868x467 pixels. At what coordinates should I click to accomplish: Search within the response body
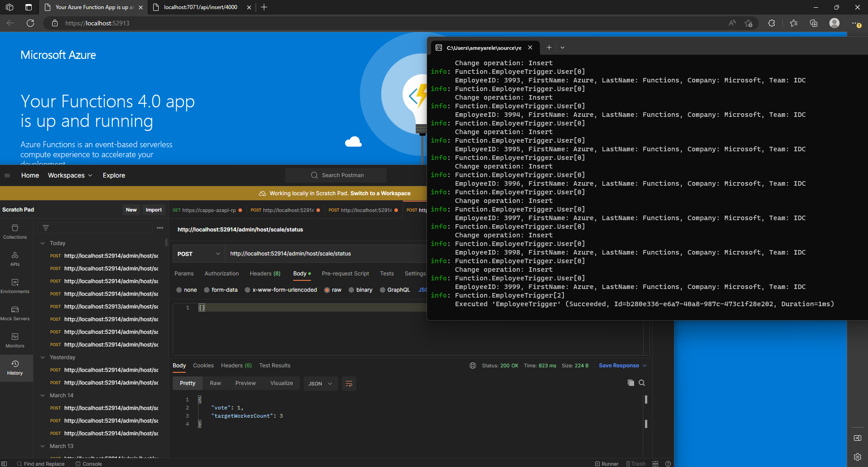tap(642, 383)
